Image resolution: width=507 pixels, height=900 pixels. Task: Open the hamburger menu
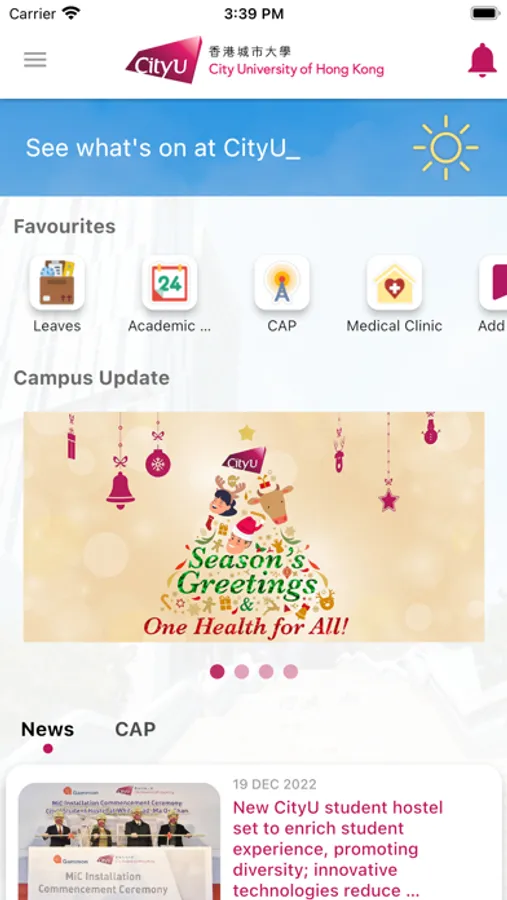point(35,60)
